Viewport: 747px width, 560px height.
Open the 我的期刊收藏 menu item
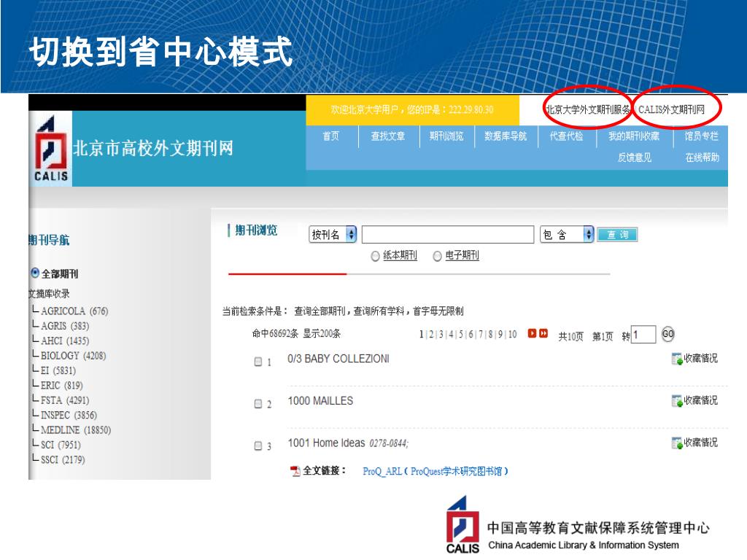pyautogui.click(x=634, y=136)
